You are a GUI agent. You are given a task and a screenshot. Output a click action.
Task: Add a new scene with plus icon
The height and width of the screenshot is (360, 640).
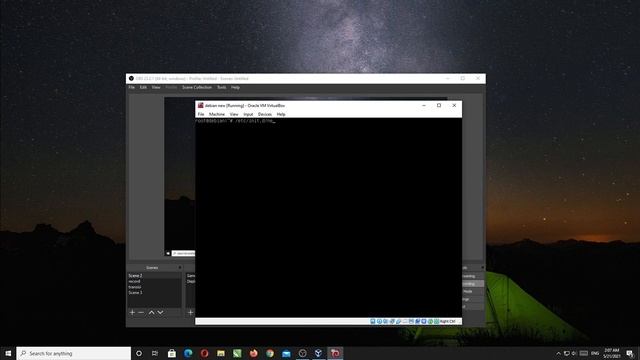click(132, 312)
